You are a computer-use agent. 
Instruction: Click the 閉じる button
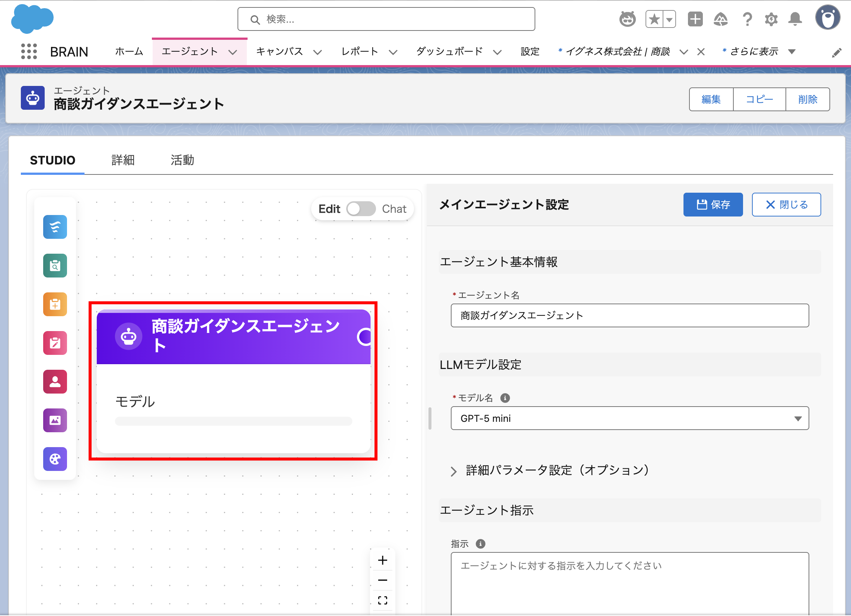(x=786, y=205)
